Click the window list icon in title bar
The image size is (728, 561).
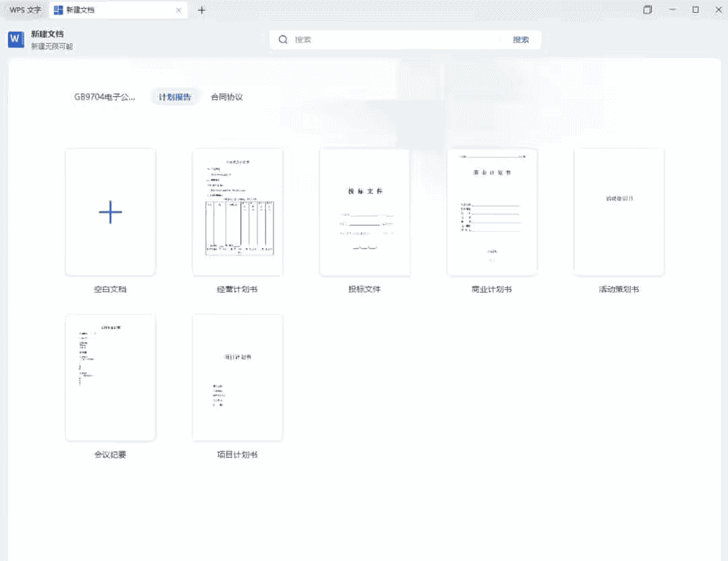(647, 10)
